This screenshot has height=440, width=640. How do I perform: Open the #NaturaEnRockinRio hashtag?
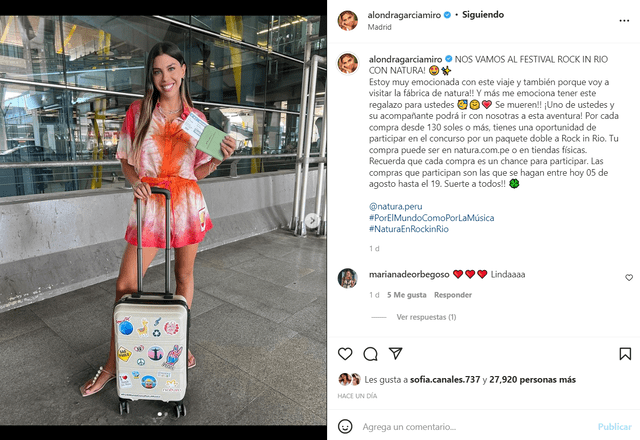409,229
